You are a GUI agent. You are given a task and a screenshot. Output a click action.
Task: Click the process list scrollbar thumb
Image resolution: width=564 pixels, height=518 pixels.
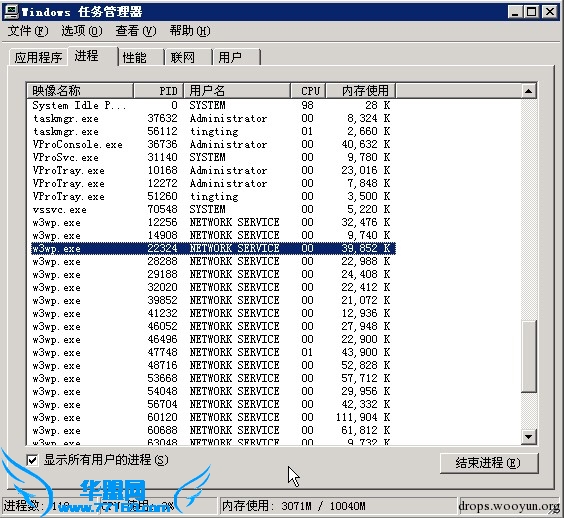tap(528, 355)
